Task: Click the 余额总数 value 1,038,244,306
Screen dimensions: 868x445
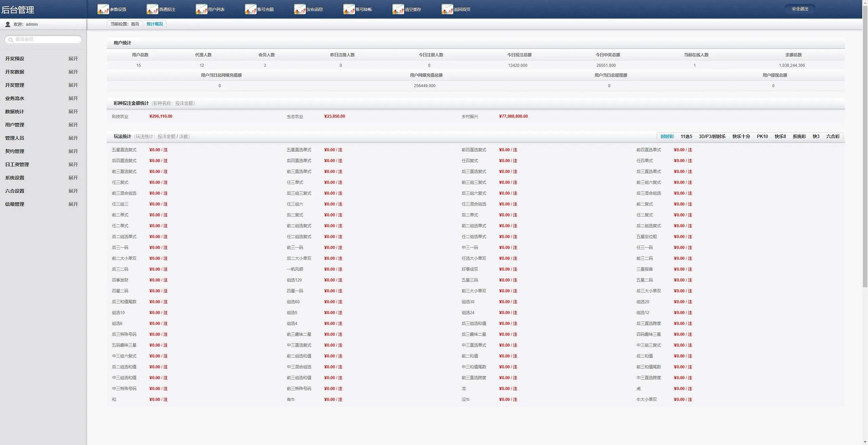Action: coord(792,65)
